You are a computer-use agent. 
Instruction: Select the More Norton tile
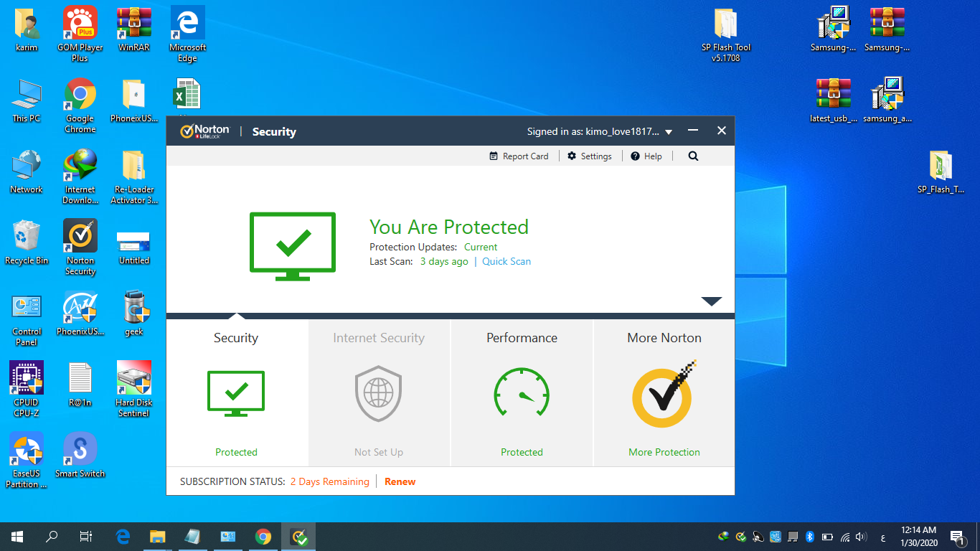tap(664, 393)
